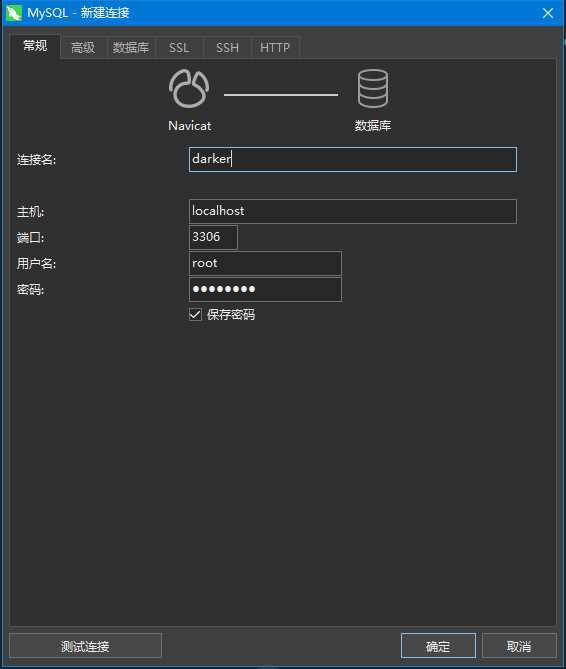Switch to the SSL tab
The width and height of the screenshot is (566, 669).
(179, 47)
